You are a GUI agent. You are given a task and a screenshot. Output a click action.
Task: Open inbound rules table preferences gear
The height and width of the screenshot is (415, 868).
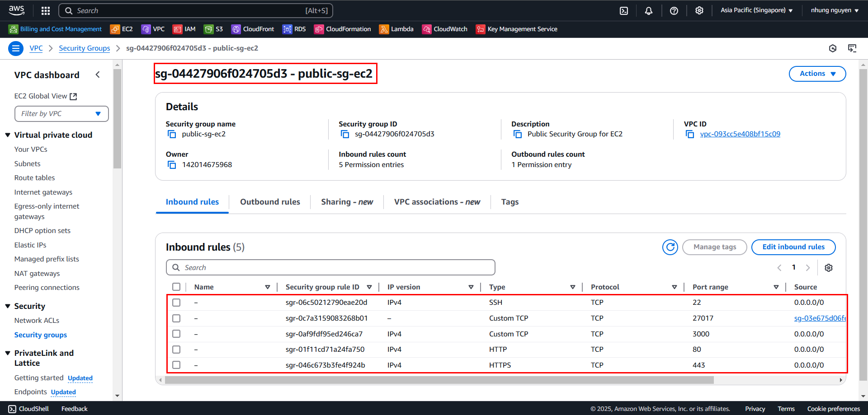tap(829, 268)
